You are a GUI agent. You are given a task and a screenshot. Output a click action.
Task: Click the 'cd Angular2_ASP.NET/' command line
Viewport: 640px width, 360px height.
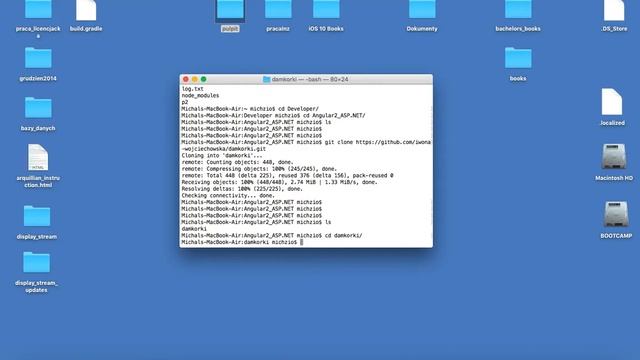(x=273, y=116)
